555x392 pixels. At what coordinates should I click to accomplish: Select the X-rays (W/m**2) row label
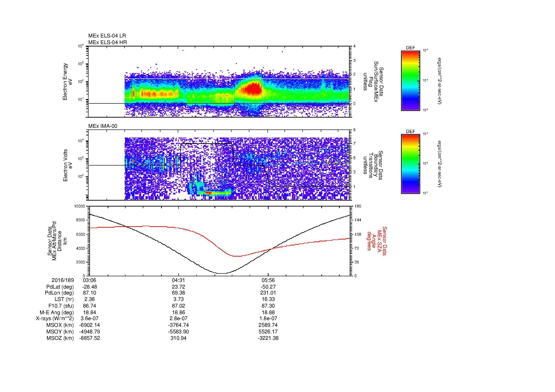click(x=55, y=318)
